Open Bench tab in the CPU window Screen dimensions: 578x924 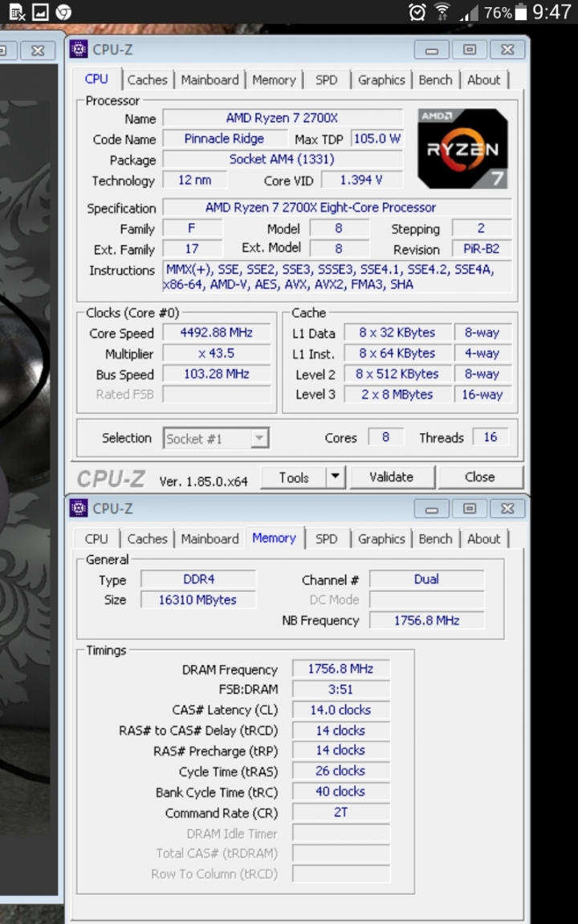436,79
